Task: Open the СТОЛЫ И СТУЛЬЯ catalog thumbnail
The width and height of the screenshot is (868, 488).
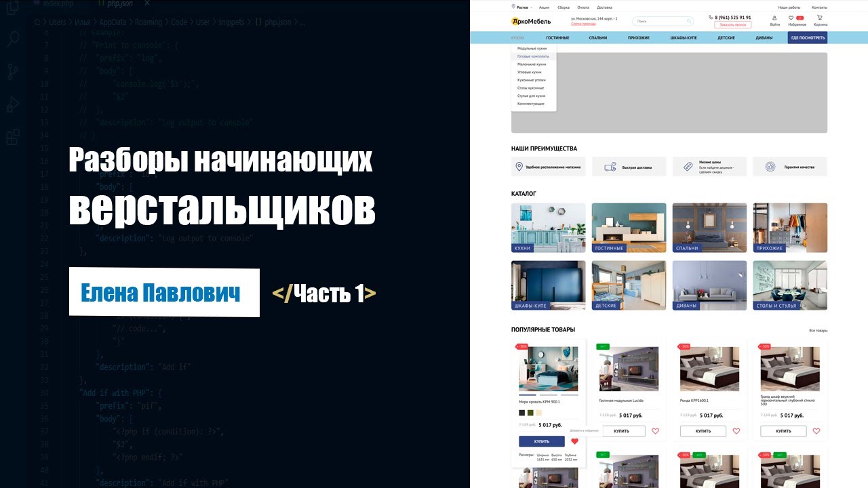Action: (790, 285)
